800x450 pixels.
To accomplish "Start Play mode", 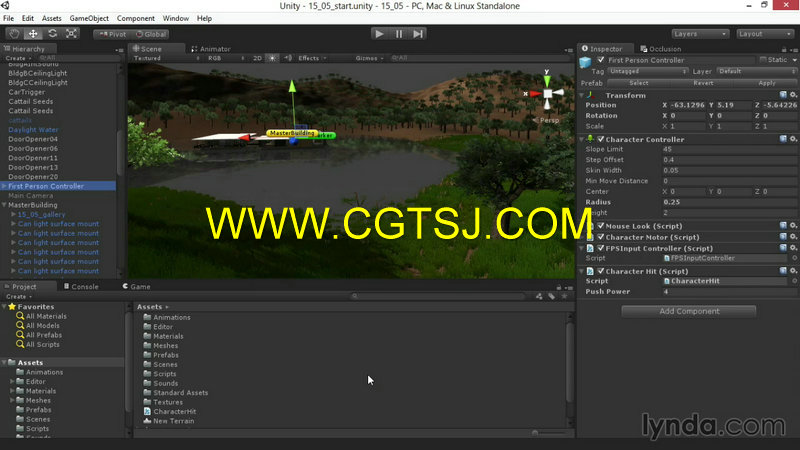I will (x=379, y=34).
